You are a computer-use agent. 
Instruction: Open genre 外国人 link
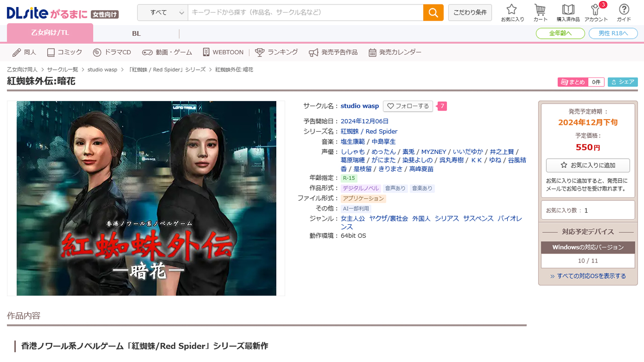[421, 219]
